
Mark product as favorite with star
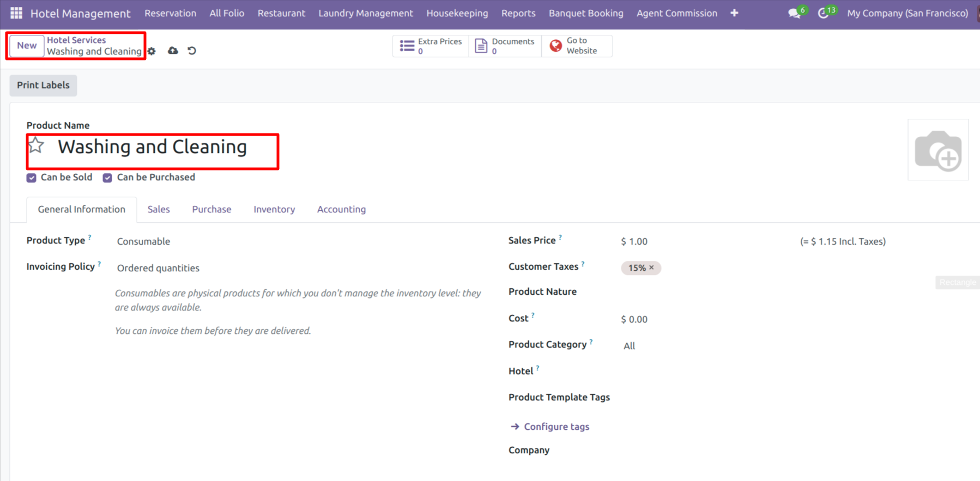point(36,145)
